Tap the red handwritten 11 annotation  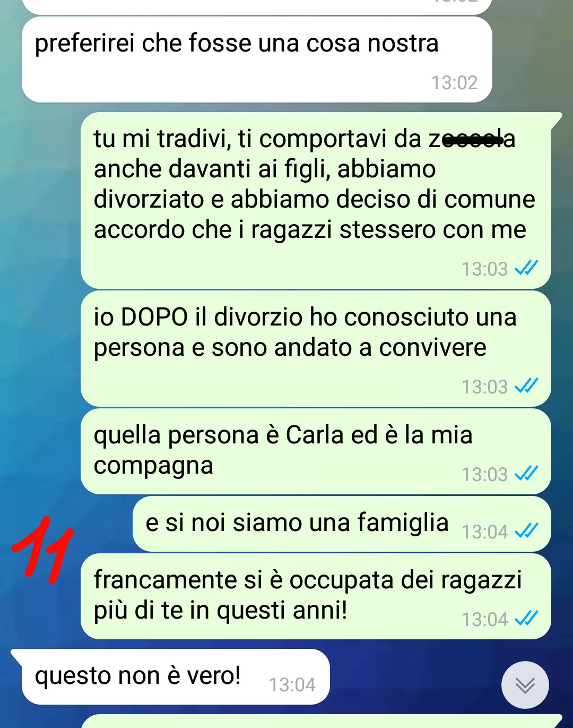[x=42, y=550]
